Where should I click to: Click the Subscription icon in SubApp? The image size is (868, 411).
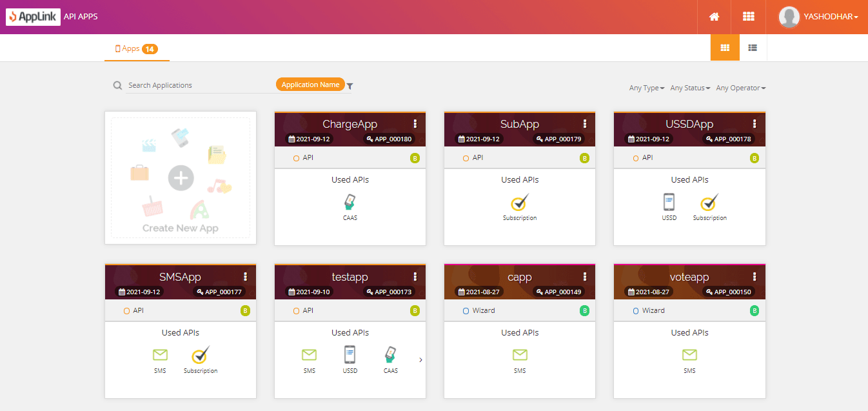(520, 203)
